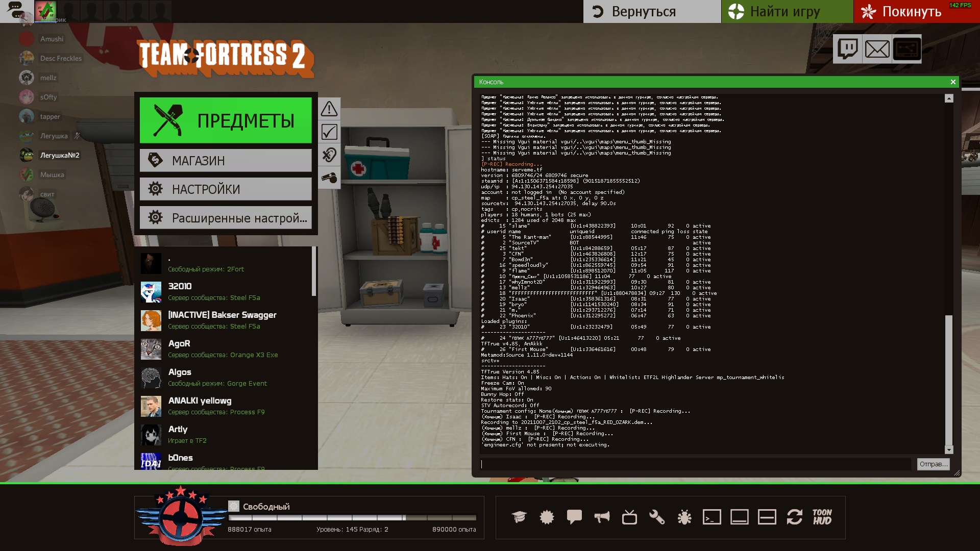
Task: Open the bug report icon
Action: pyautogui.click(x=684, y=517)
